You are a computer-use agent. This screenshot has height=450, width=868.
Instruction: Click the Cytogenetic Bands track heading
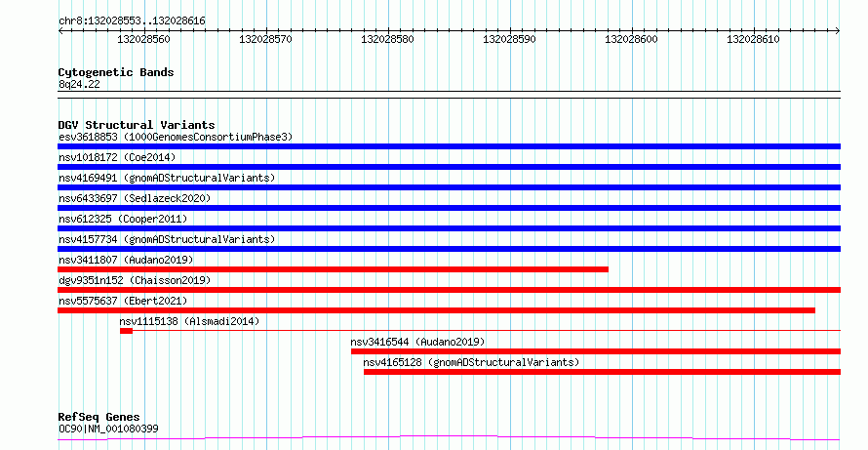(x=116, y=72)
